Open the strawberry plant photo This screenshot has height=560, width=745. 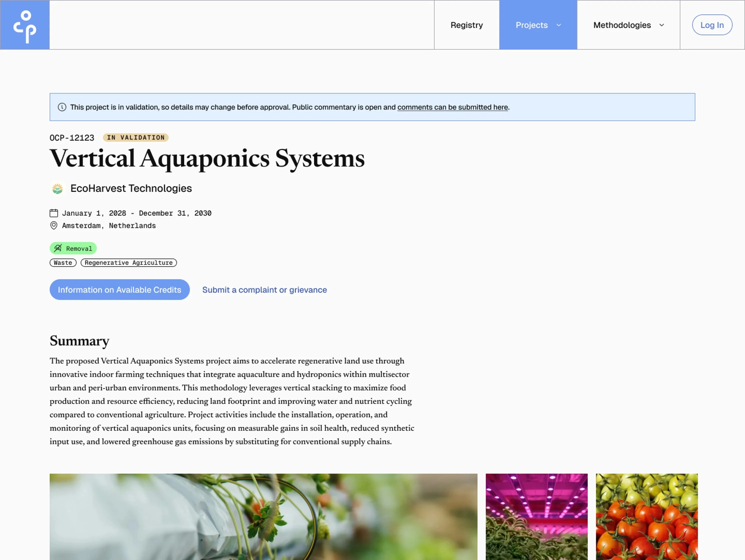coord(263,517)
